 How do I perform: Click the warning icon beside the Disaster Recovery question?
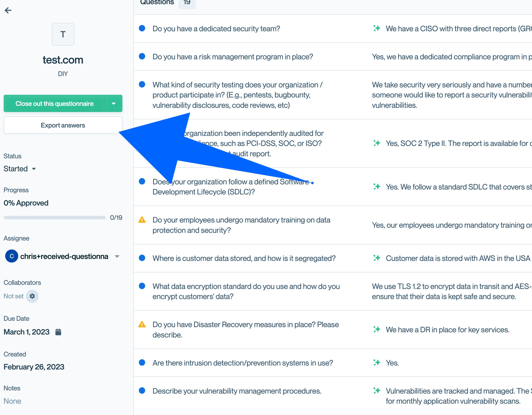click(x=142, y=324)
